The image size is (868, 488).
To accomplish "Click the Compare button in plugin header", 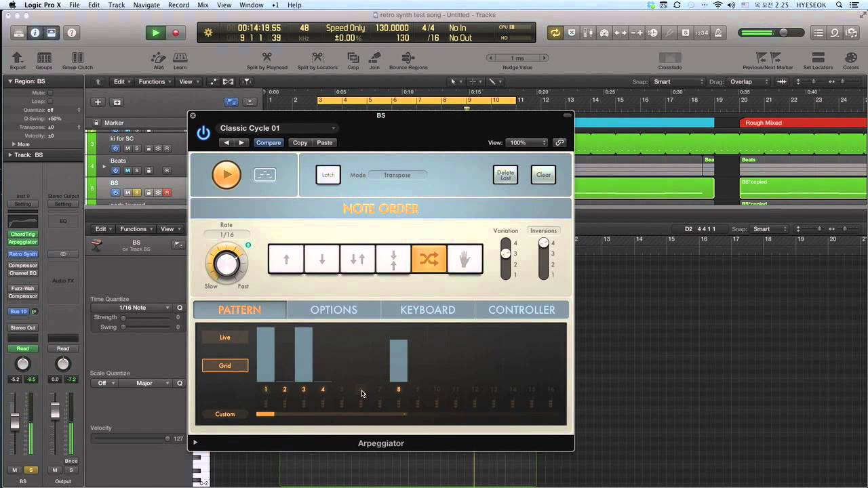I will [x=269, y=143].
